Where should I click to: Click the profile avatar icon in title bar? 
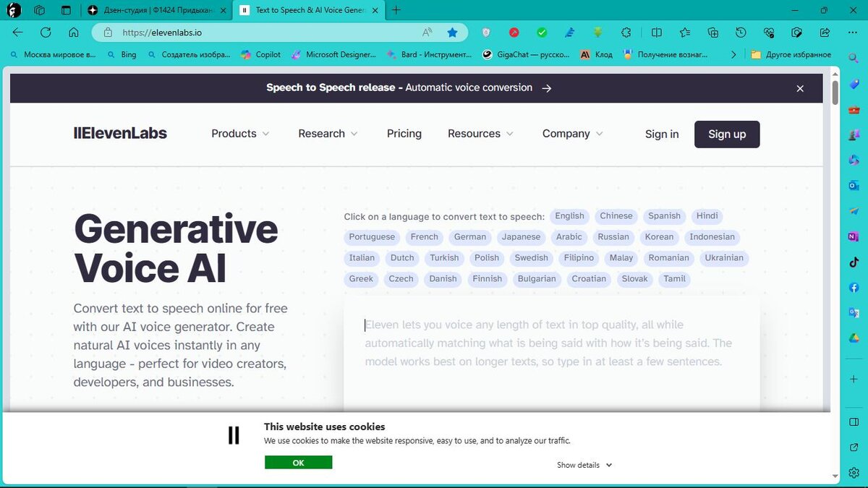(14, 10)
